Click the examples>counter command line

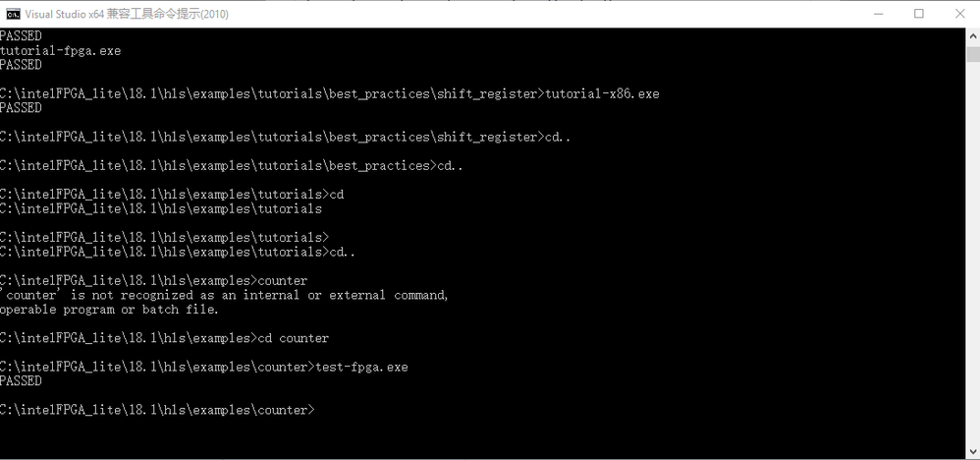tap(154, 281)
